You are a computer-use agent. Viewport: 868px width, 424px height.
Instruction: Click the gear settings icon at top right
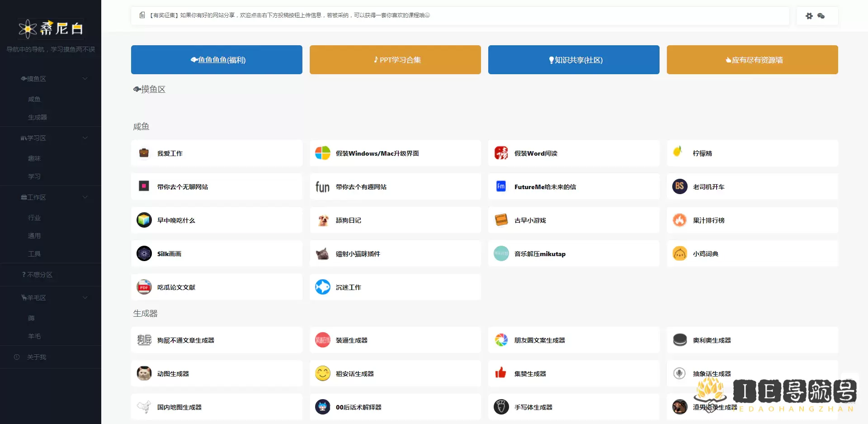point(809,16)
